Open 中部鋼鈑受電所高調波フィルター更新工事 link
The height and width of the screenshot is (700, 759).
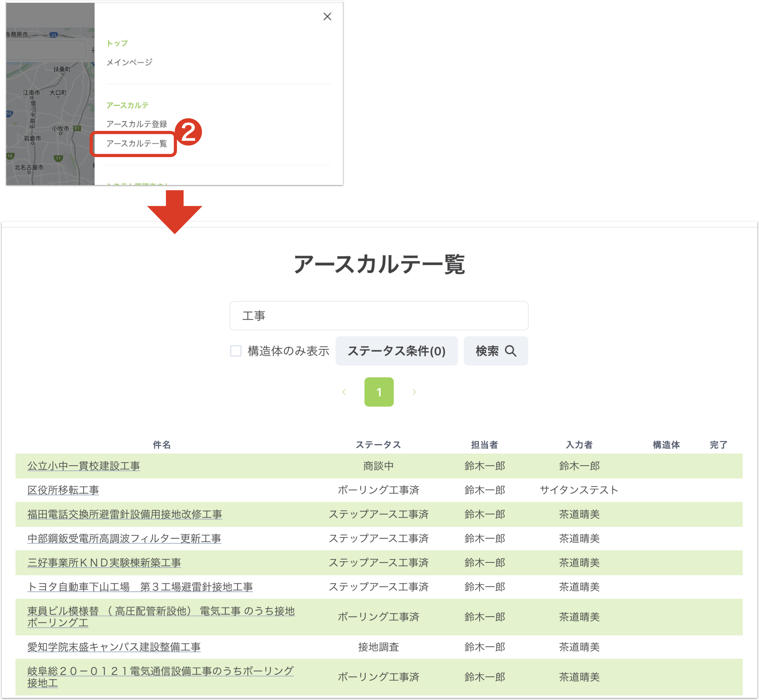point(124,538)
